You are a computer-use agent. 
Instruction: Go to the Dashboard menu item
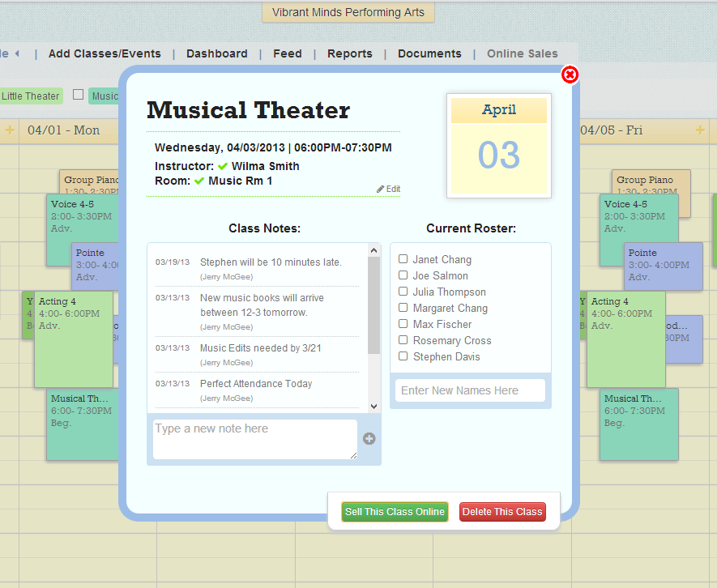216,53
